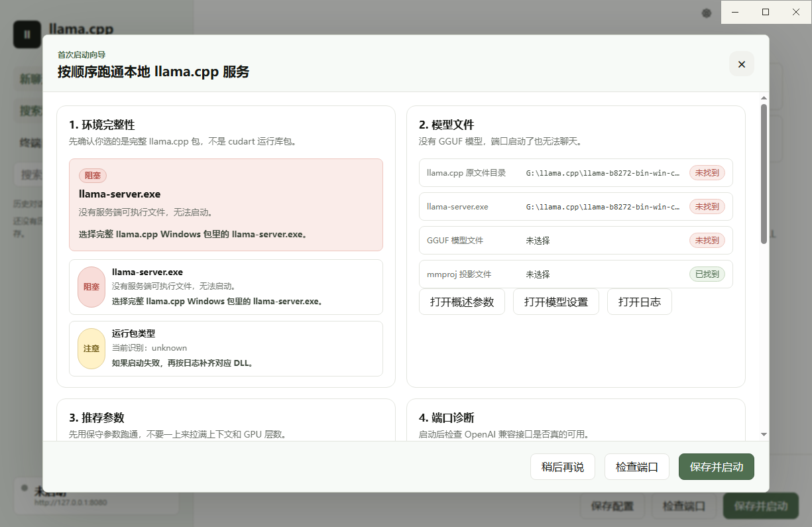
Task: Open 打开模型设置
Action: pyautogui.click(x=555, y=302)
